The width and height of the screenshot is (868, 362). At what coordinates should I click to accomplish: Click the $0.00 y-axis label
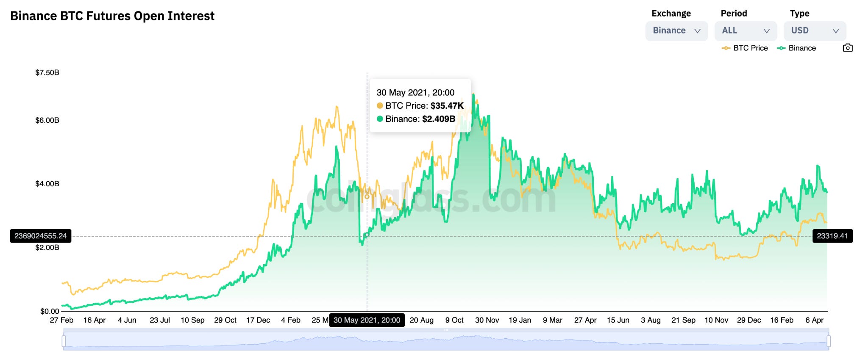point(50,312)
